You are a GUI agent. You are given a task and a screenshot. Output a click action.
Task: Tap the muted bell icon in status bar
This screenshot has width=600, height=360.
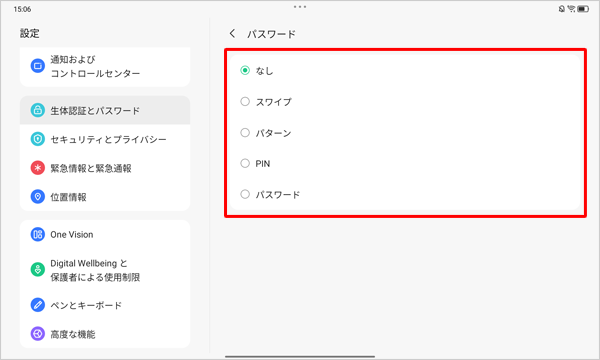point(562,9)
